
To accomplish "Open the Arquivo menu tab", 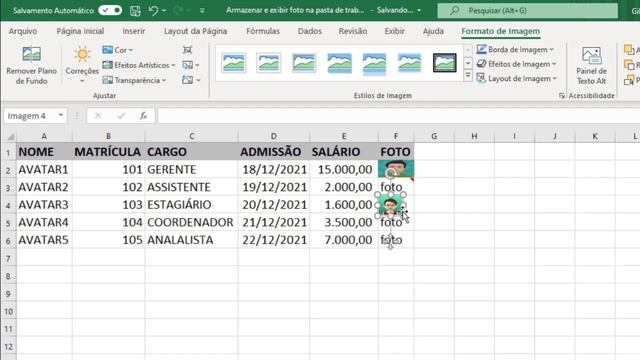I will click(23, 31).
